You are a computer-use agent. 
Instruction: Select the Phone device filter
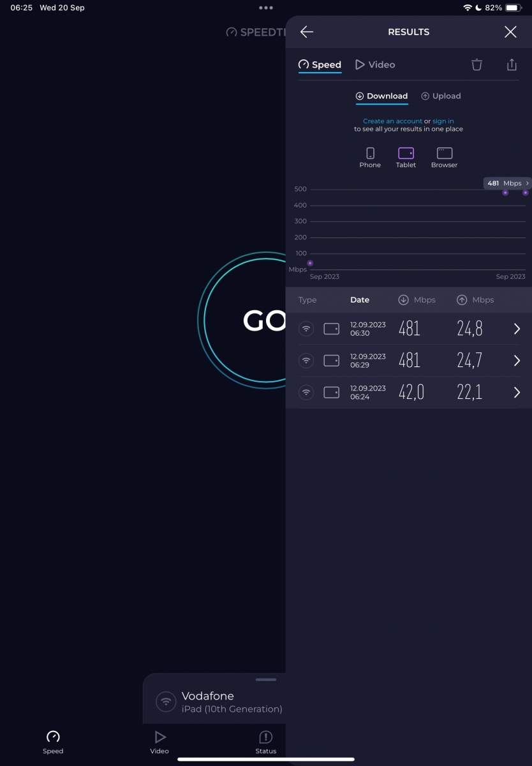click(x=370, y=157)
